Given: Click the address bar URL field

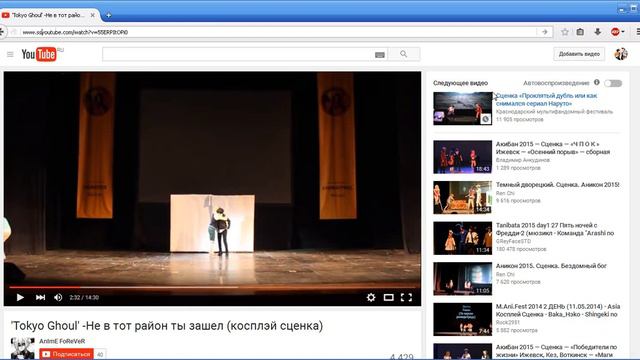Looking at the screenshot, I should [278, 32].
